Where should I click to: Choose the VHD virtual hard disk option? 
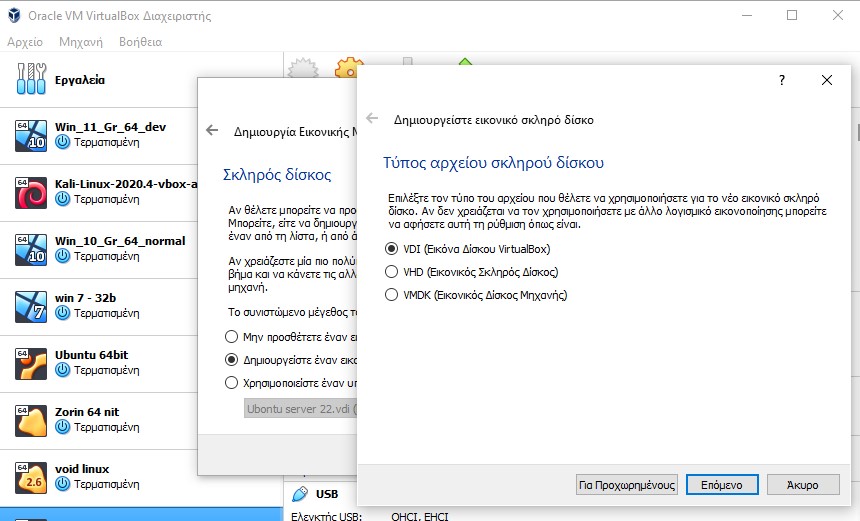coord(391,272)
